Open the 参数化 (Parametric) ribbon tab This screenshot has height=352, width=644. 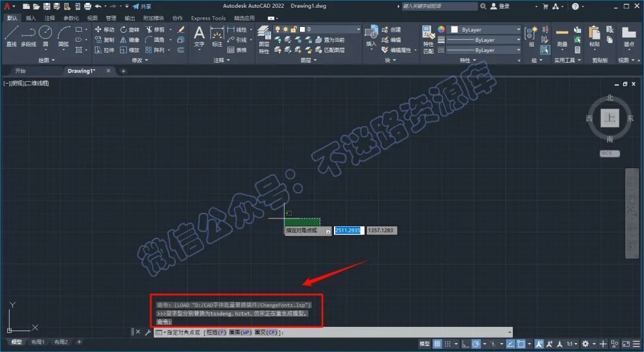point(71,18)
